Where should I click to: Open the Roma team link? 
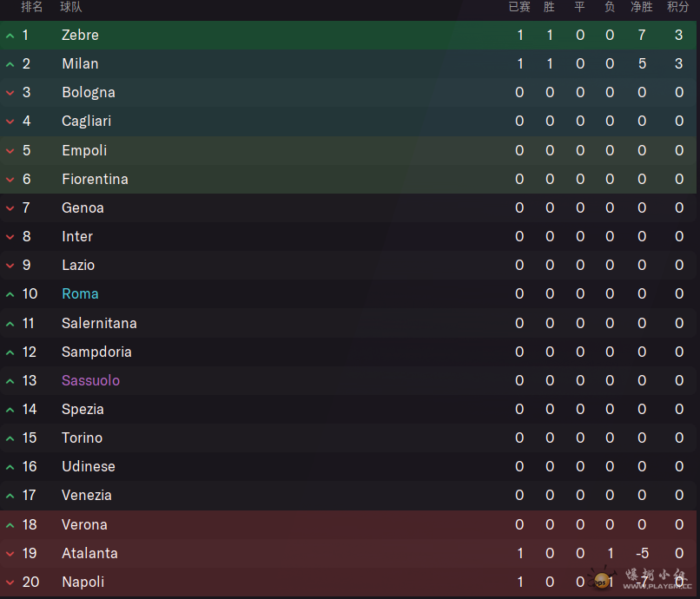pyautogui.click(x=81, y=293)
